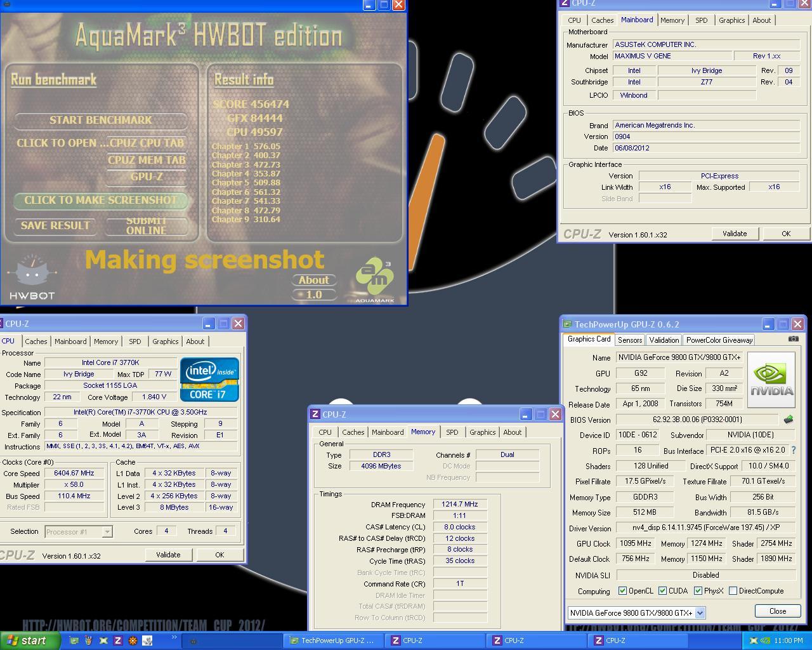
Task: Open the purple CPU-Z quick launch icon
Action: click(x=117, y=640)
